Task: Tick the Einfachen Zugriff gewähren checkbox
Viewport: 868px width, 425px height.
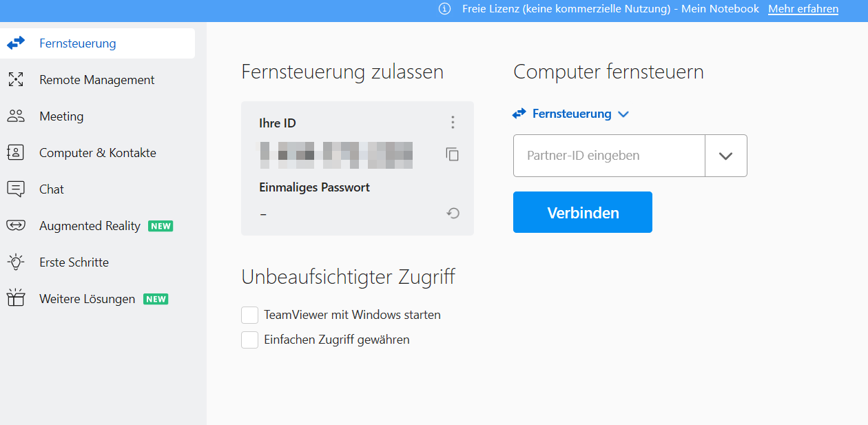Action: coord(249,340)
